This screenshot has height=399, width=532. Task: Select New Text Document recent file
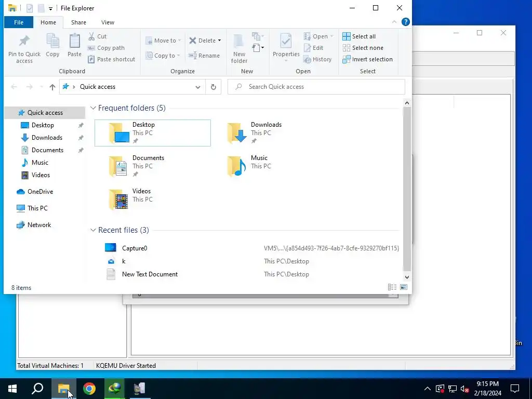251,274
